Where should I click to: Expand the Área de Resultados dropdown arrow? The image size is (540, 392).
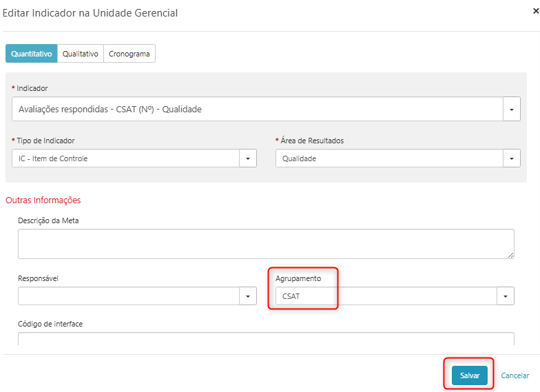tap(512, 158)
